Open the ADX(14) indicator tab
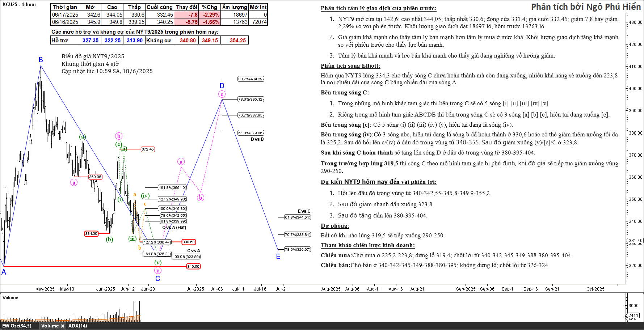Image resolution: width=644 pixels, height=330 pixels. coord(77,326)
